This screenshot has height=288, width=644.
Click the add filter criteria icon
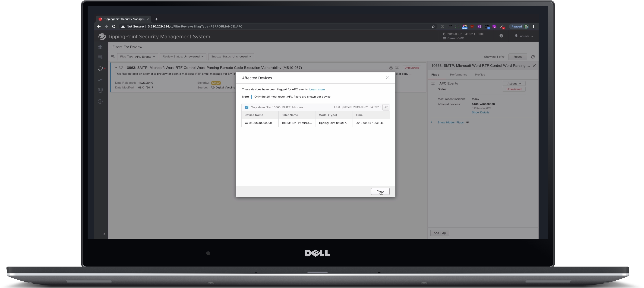113,57
